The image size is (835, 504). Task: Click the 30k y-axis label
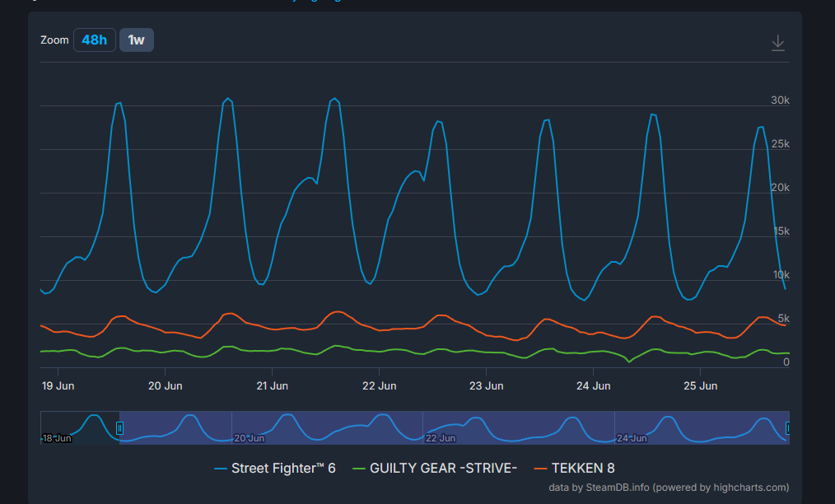[780, 100]
